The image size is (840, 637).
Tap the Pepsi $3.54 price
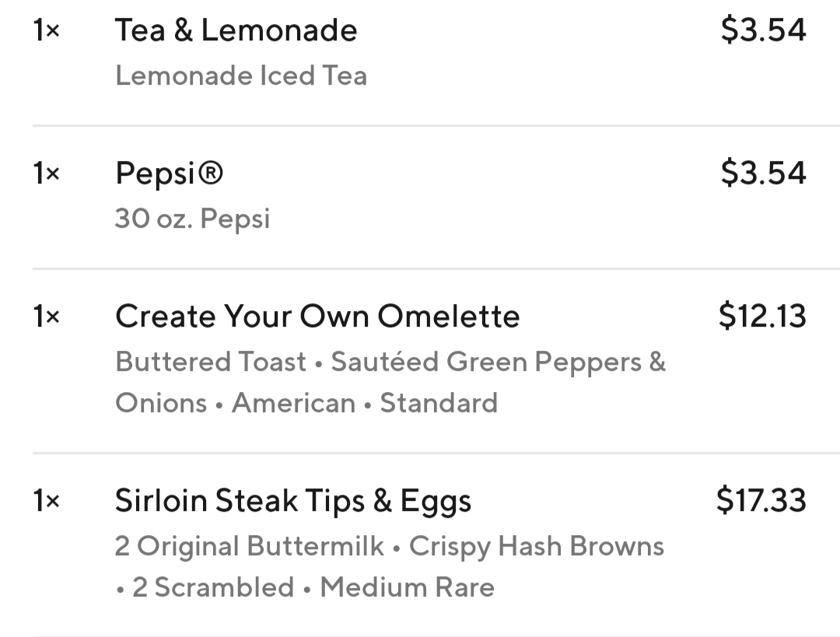(763, 173)
